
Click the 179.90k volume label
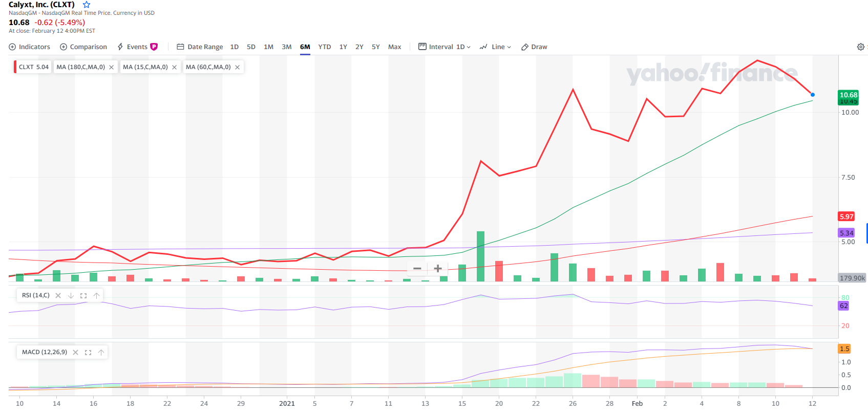(852, 278)
